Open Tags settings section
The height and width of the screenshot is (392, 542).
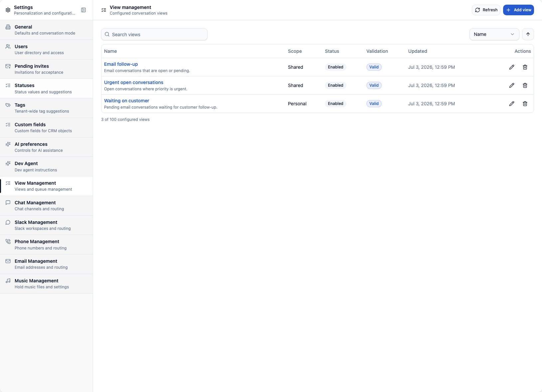click(47, 108)
